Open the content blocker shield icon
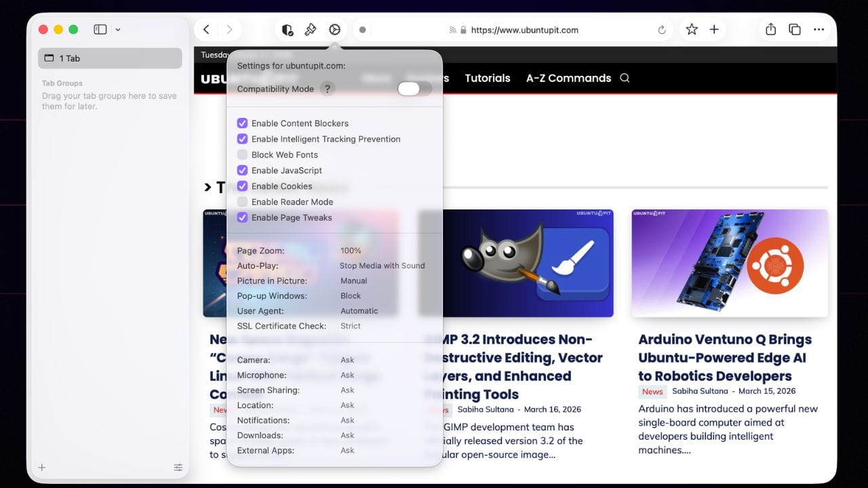 point(287,30)
